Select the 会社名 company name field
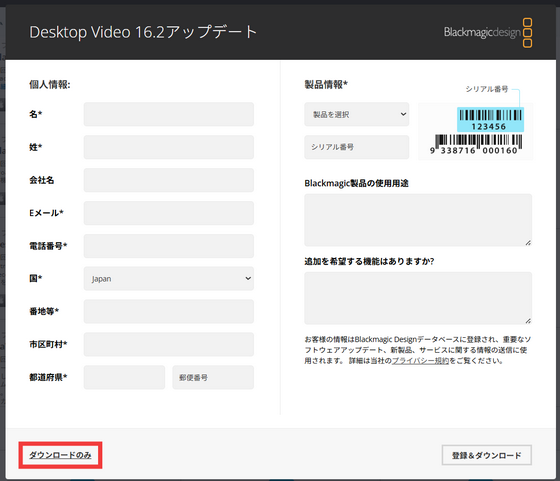The width and height of the screenshot is (560, 481). pyautogui.click(x=169, y=180)
